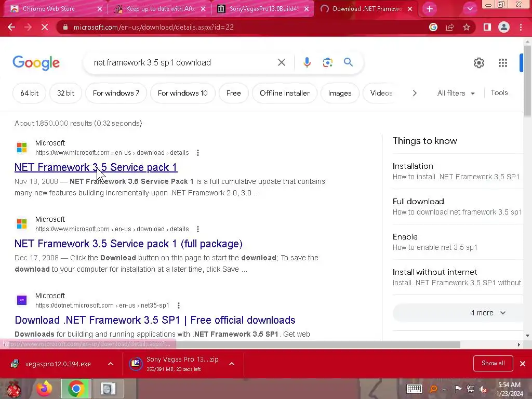Filter results by Images
532x399 pixels.
point(340,94)
